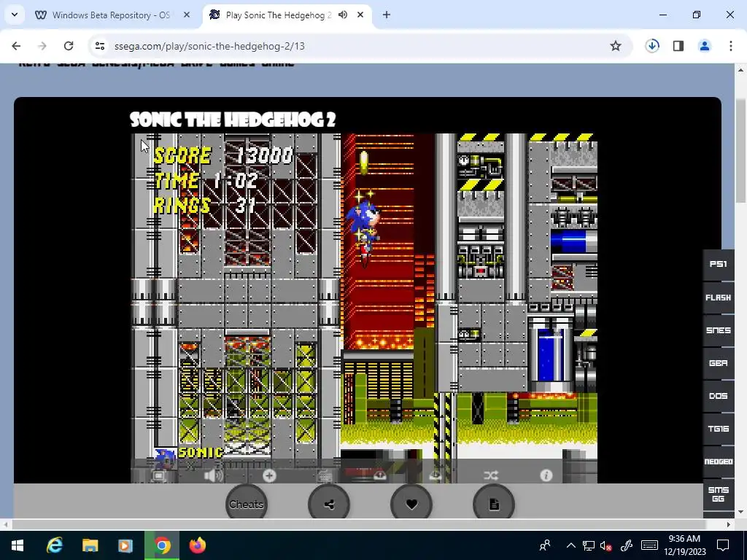This screenshot has width=747, height=560.
Task: Open the GBA side tab
Action: [x=719, y=363]
